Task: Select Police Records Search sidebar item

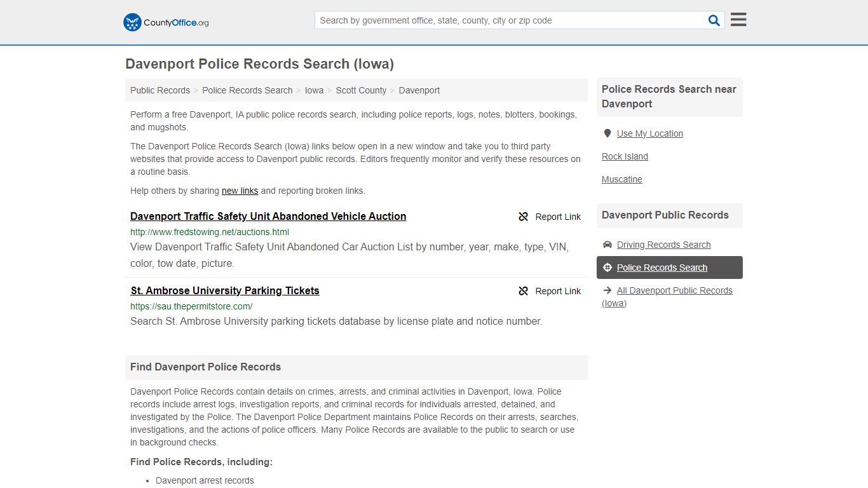Action: (x=670, y=268)
